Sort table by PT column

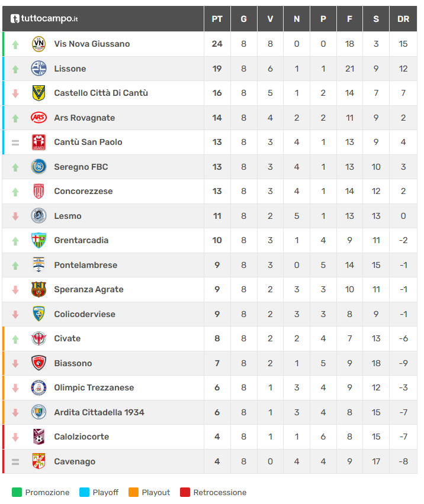coord(217,19)
